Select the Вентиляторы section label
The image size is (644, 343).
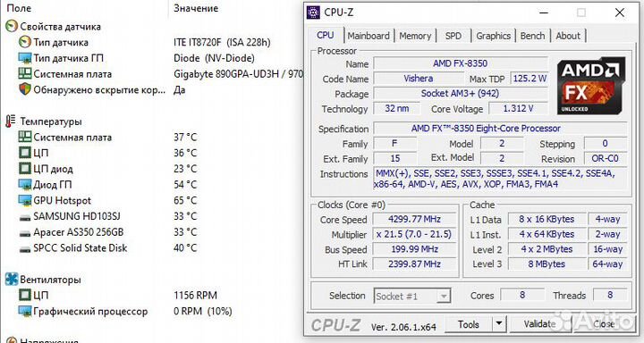point(50,280)
